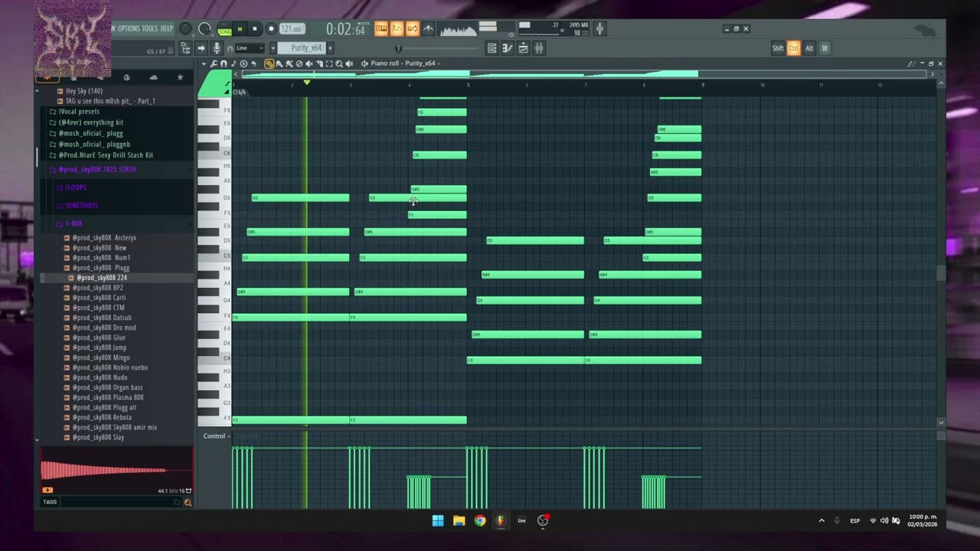Select the Zoom tool in piano roll
The width and height of the screenshot is (980, 551).
pyautogui.click(x=339, y=64)
